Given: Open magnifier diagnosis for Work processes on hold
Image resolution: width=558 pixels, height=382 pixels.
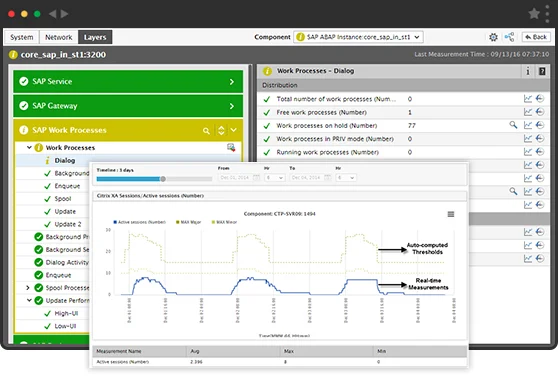Looking at the screenshot, I should click(x=513, y=125).
